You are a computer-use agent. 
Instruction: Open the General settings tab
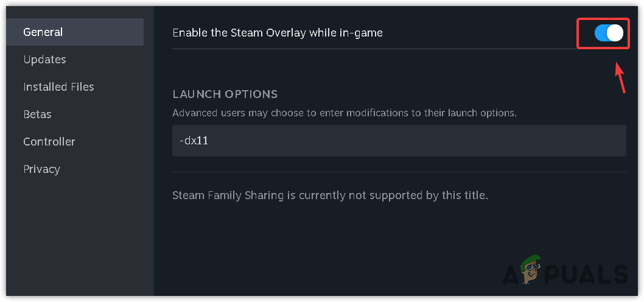pos(43,32)
